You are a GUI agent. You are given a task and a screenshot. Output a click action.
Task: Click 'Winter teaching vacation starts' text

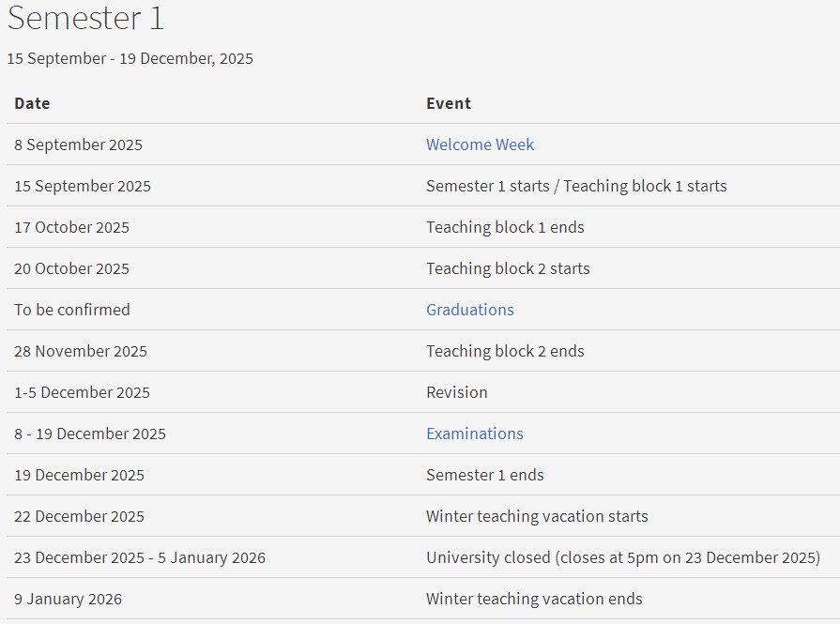click(537, 516)
